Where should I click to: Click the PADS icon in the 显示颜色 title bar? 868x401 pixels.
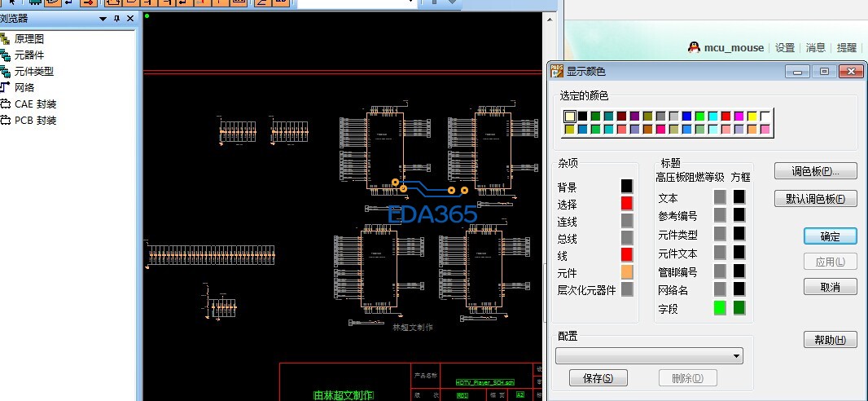coord(557,71)
